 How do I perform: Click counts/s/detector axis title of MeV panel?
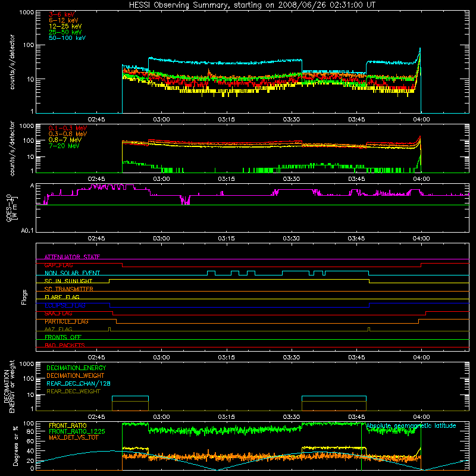coord(12,148)
